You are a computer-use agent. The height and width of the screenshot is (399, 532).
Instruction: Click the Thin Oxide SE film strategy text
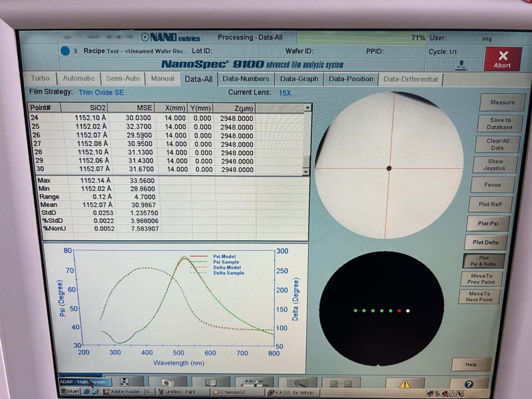pyautogui.click(x=101, y=93)
